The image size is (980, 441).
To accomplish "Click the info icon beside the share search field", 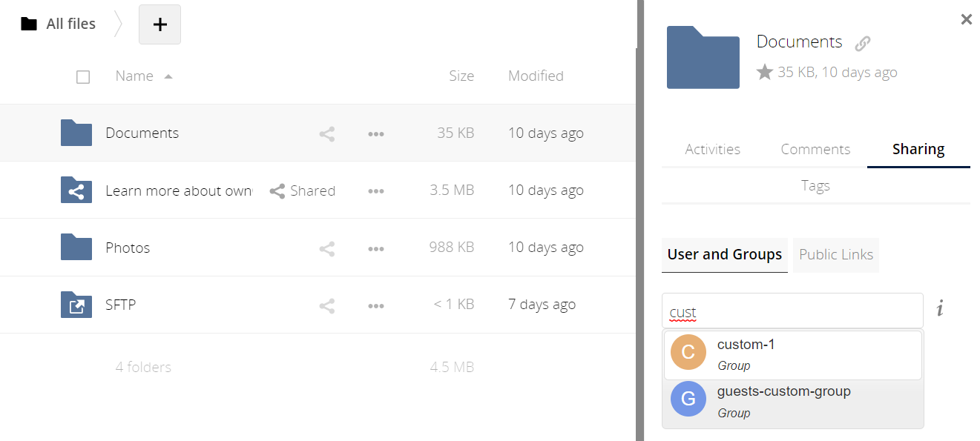I will 939,309.
